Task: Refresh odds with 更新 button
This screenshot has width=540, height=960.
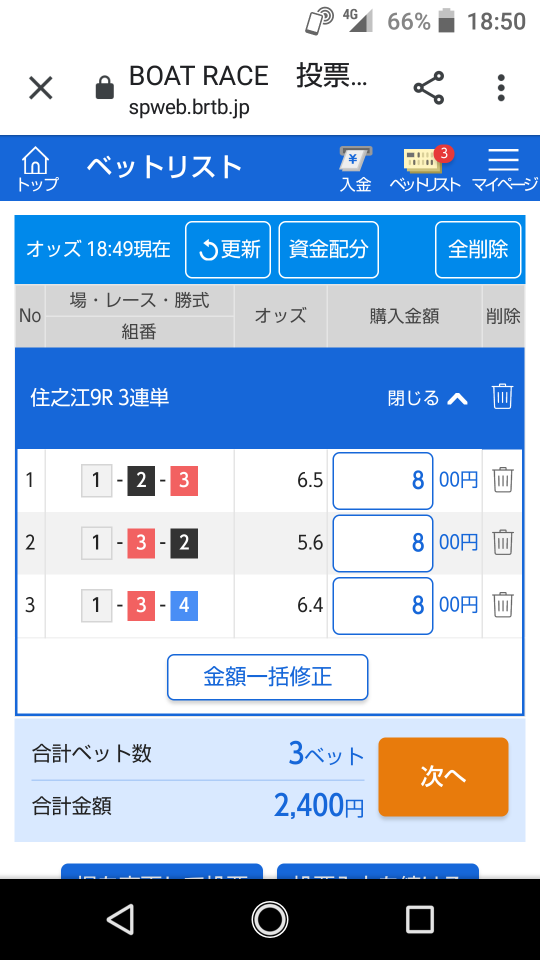Action: tap(228, 250)
